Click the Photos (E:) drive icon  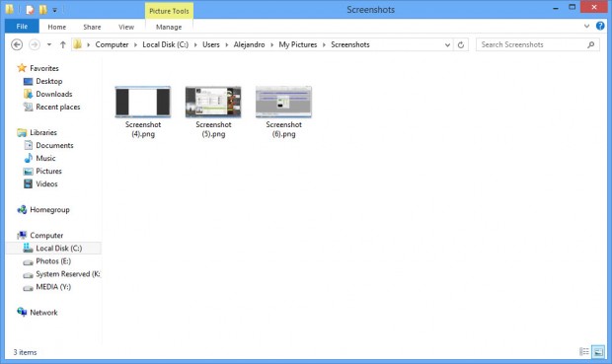pos(28,262)
